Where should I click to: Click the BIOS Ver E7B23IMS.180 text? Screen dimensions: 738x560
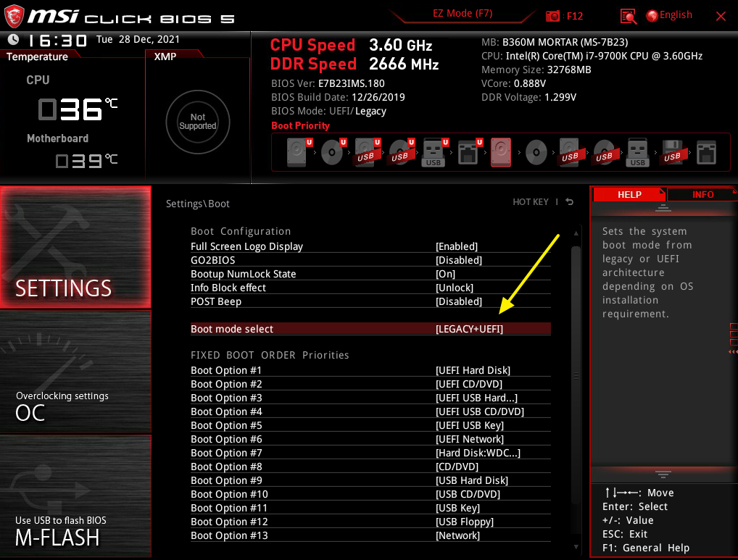pyautogui.click(x=328, y=84)
